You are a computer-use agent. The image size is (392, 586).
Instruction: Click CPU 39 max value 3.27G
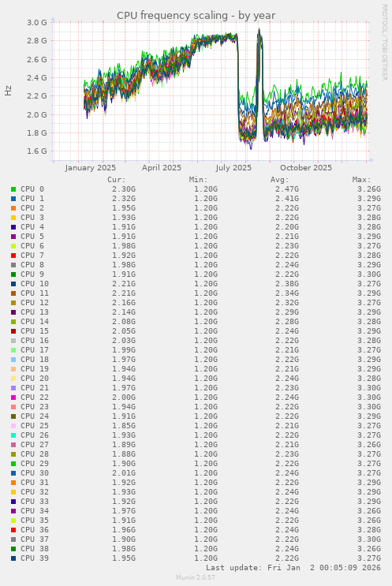pyautogui.click(x=369, y=558)
